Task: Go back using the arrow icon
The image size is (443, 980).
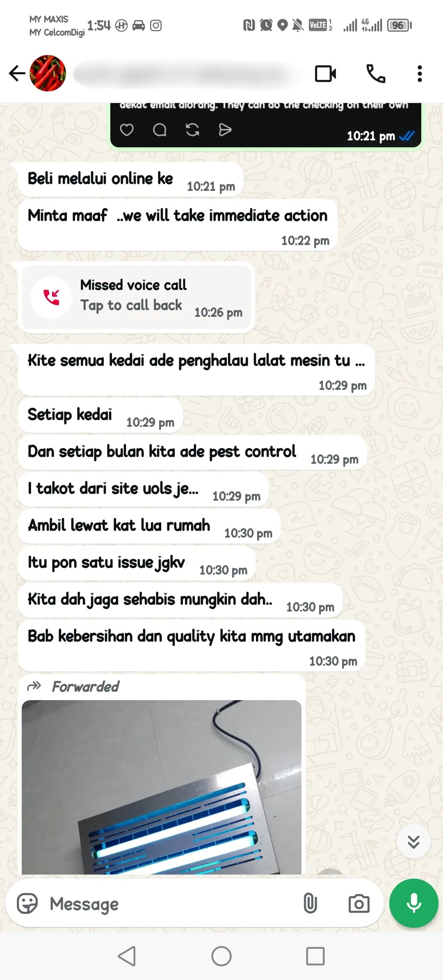Action: [x=17, y=73]
